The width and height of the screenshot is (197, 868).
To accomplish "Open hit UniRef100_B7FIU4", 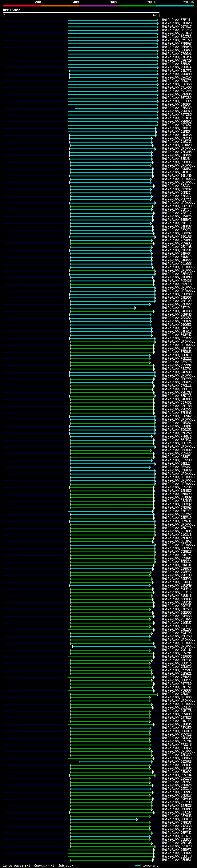I will [176, 20].
